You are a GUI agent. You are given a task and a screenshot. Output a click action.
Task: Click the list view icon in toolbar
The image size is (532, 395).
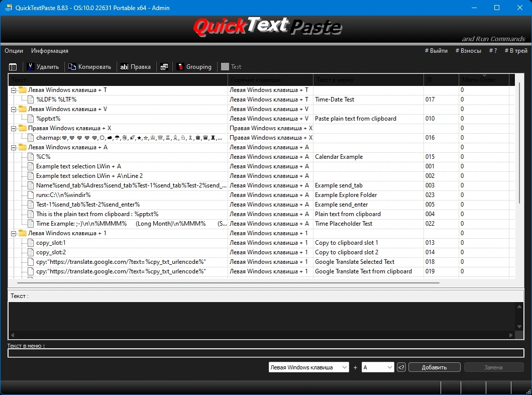pos(13,67)
